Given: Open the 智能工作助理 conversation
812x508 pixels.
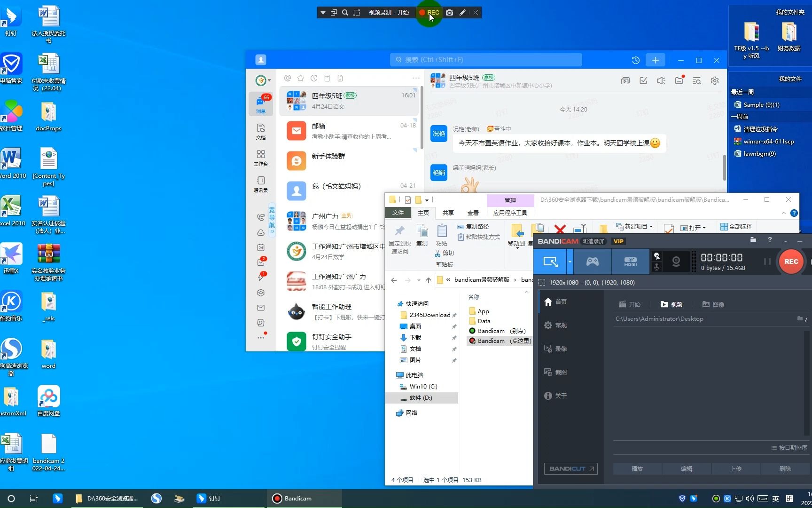Looking at the screenshot, I should [333, 312].
